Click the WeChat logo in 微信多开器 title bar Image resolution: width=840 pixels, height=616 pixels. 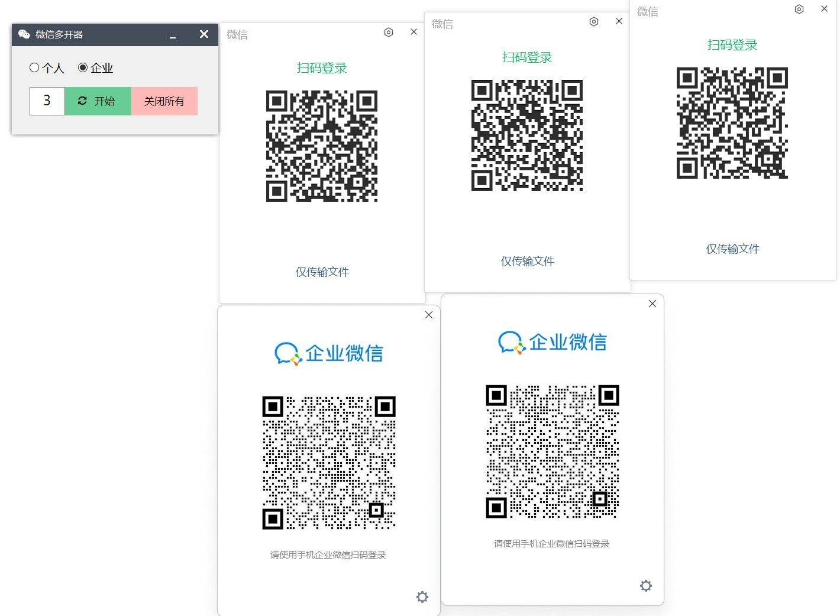pyautogui.click(x=24, y=34)
